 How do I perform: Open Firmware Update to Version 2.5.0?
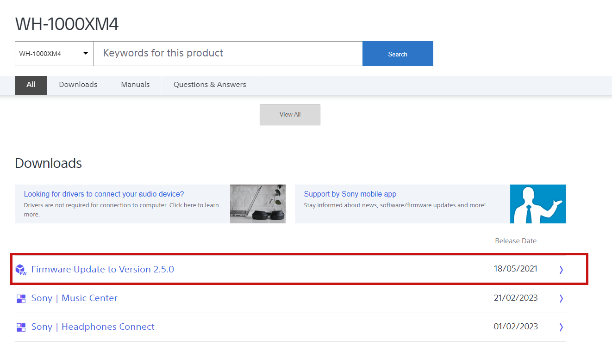coord(103,269)
